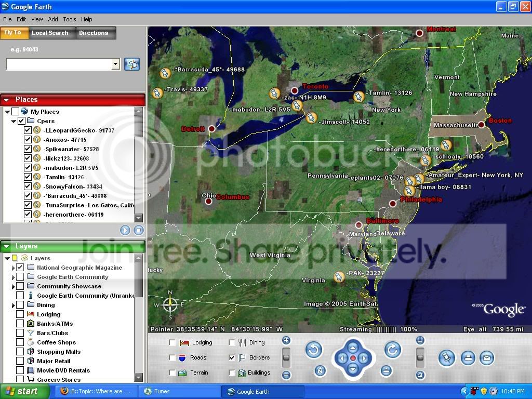532x399 pixels.
Task: Uncheck the Borders checkbox
Action: (x=232, y=357)
